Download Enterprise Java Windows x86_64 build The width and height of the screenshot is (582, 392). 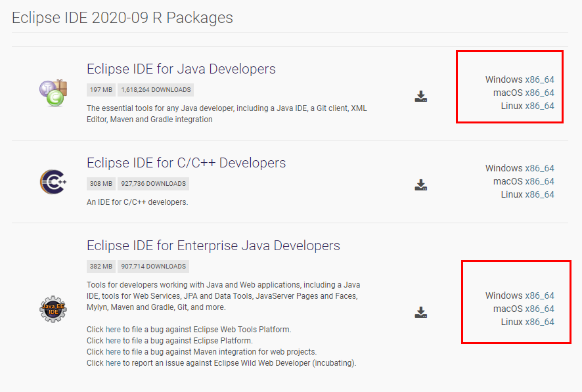click(x=539, y=295)
